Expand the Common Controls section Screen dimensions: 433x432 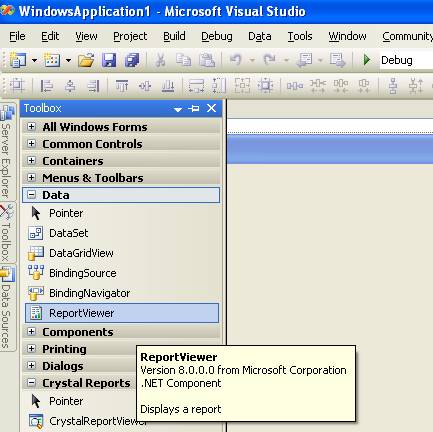coord(31,144)
